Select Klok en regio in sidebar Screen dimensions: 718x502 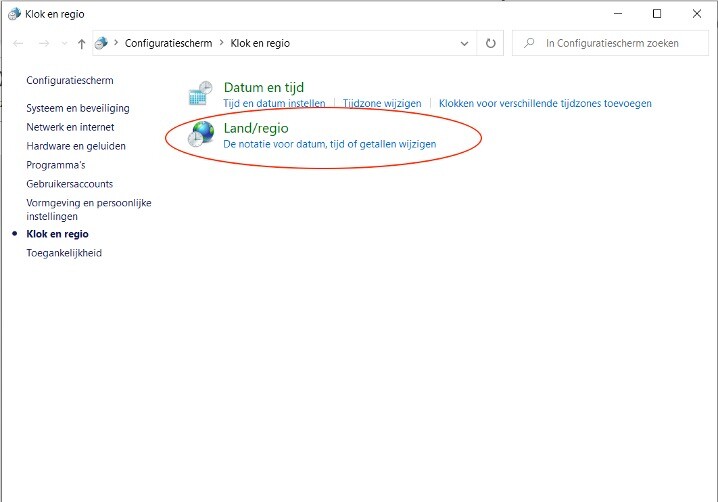[57, 234]
